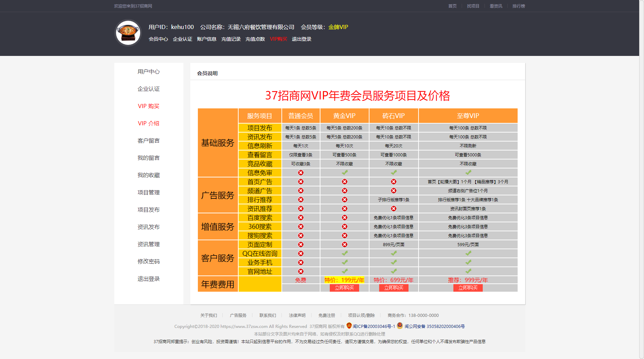644x359 pixels.
Task: Click green check for 信息免审 至尊VIP
Action: tap(468, 172)
